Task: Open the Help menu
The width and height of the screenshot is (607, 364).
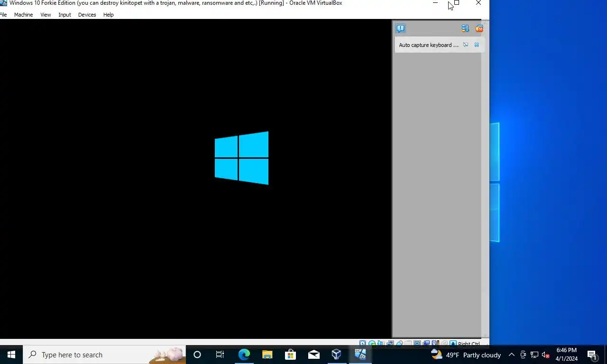Action: [x=108, y=15]
